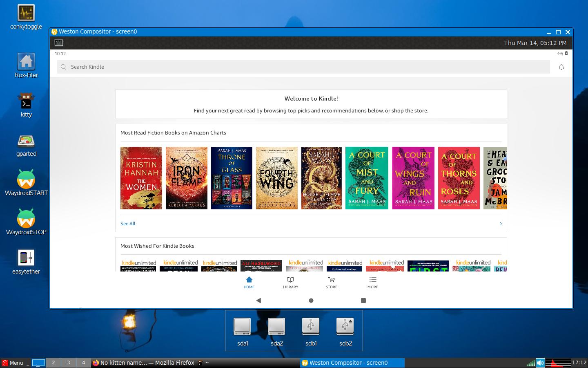Image resolution: width=588 pixels, height=368 pixels.
Task: Click the taskbar clock showing 17:12
Action: (579, 363)
